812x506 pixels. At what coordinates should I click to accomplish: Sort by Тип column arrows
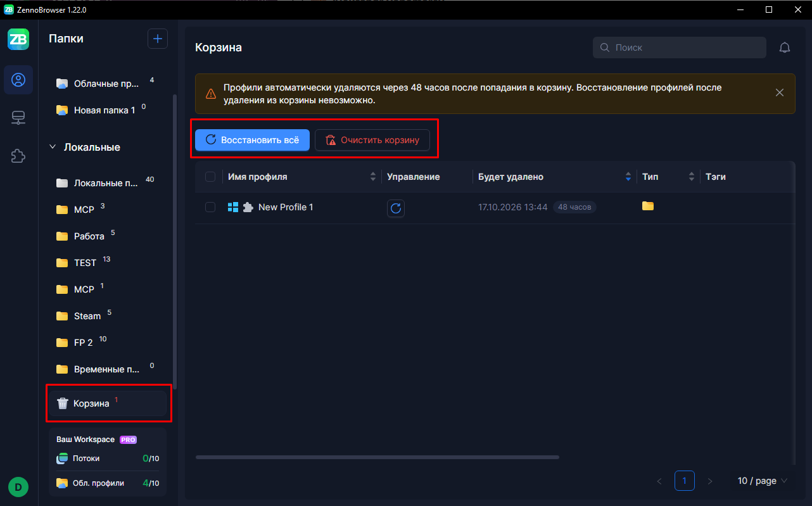point(692,177)
